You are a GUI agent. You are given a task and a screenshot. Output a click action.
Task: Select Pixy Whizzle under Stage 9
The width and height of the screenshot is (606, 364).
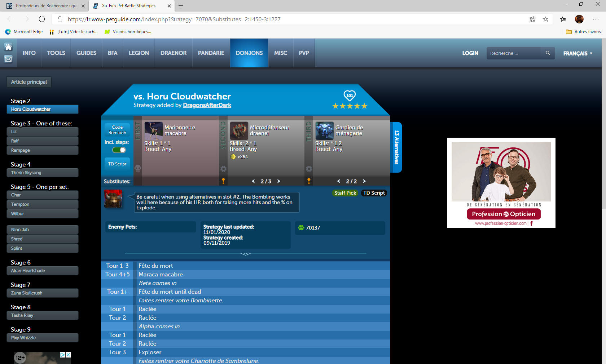pos(43,338)
